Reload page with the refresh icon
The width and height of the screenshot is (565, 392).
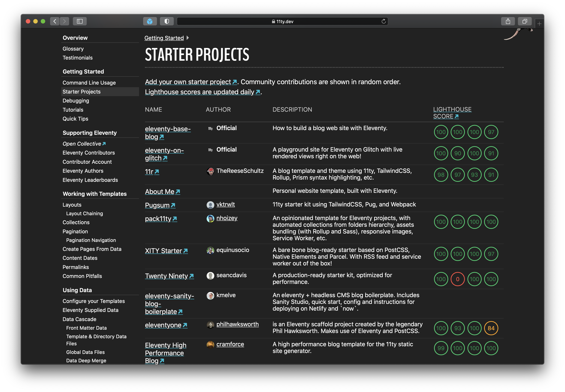(384, 21)
